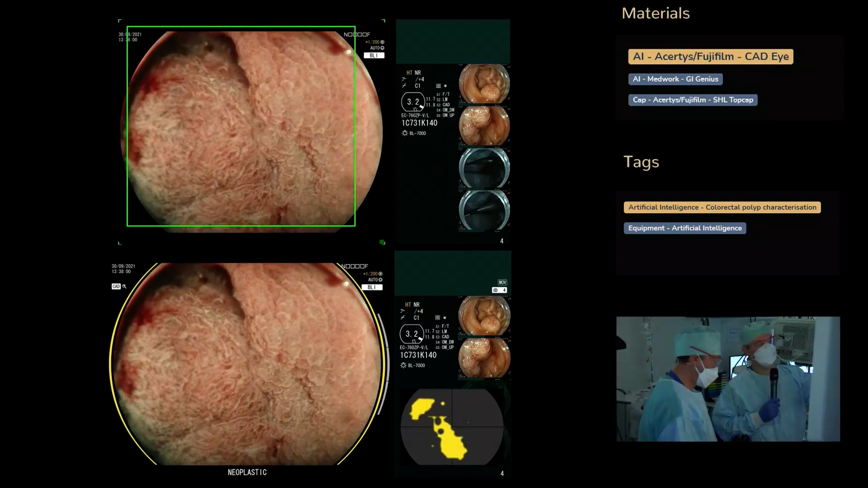Click the BLI mode badge in CAD view
This screenshot has width=868, height=488.
371,287
